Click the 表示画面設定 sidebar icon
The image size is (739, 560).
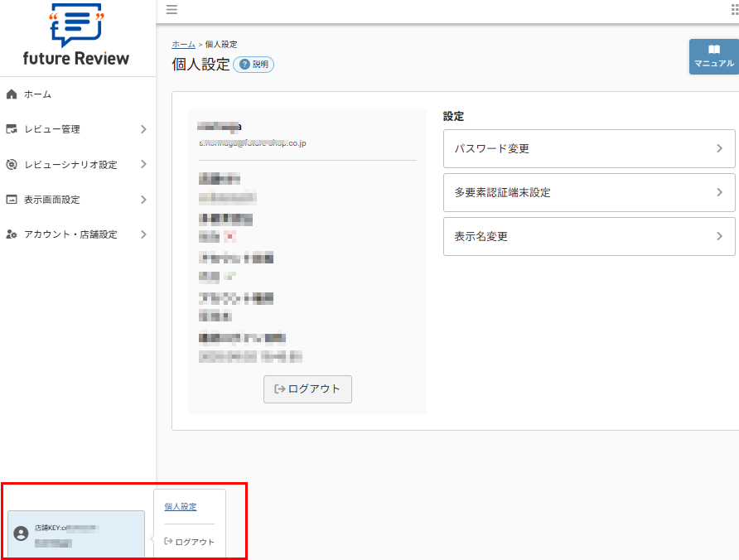tap(10, 199)
